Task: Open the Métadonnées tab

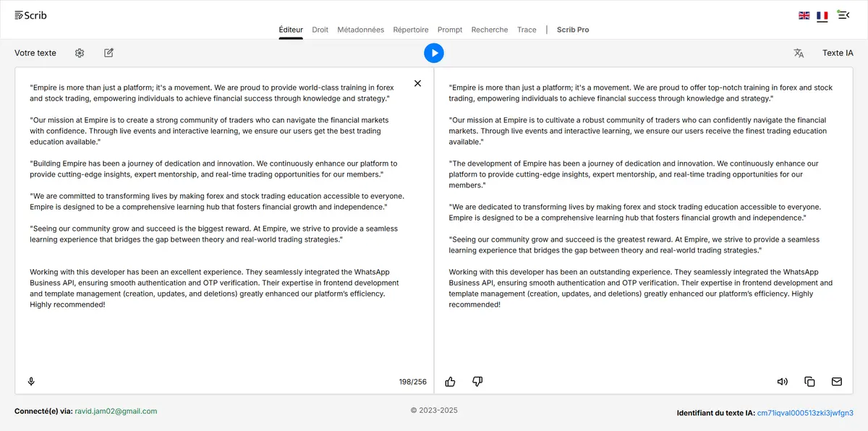Action: [x=360, y=30]
